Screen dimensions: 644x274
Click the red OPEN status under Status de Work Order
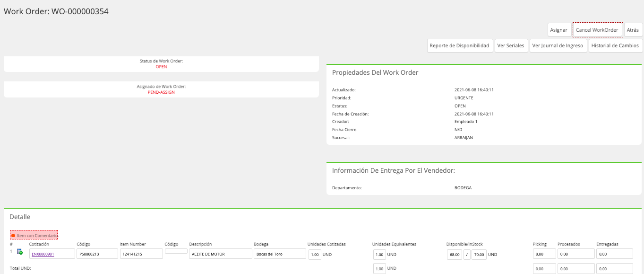[x=161, y=67]
